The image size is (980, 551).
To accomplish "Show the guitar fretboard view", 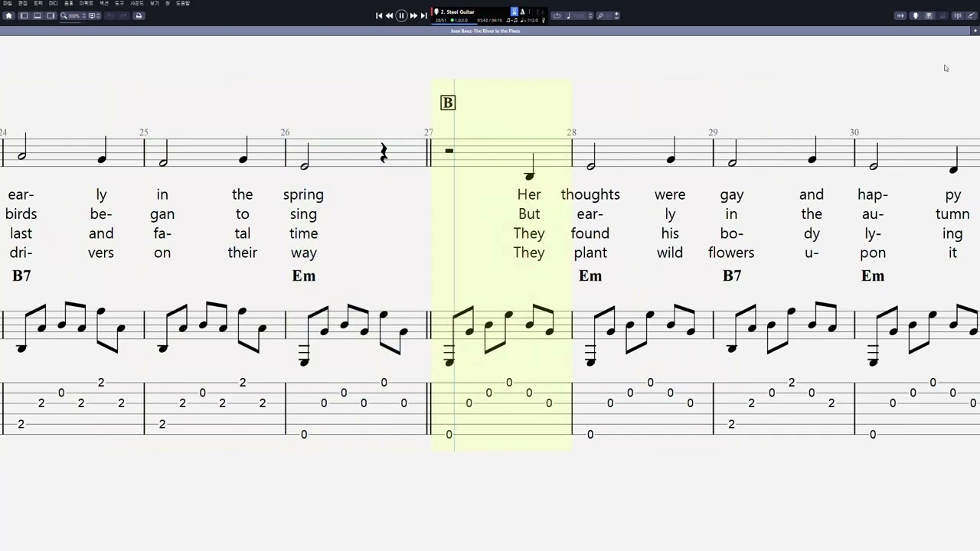I will [x=916, y=15].
